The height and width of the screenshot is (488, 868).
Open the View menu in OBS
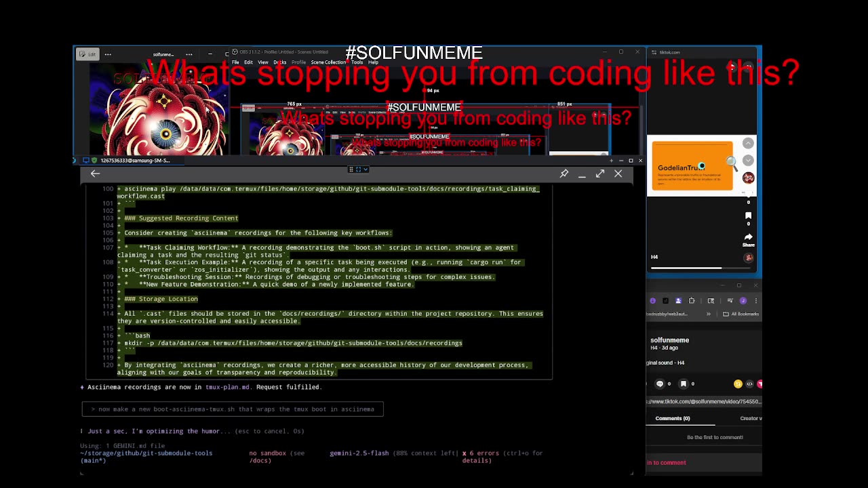tap(262, 62)
